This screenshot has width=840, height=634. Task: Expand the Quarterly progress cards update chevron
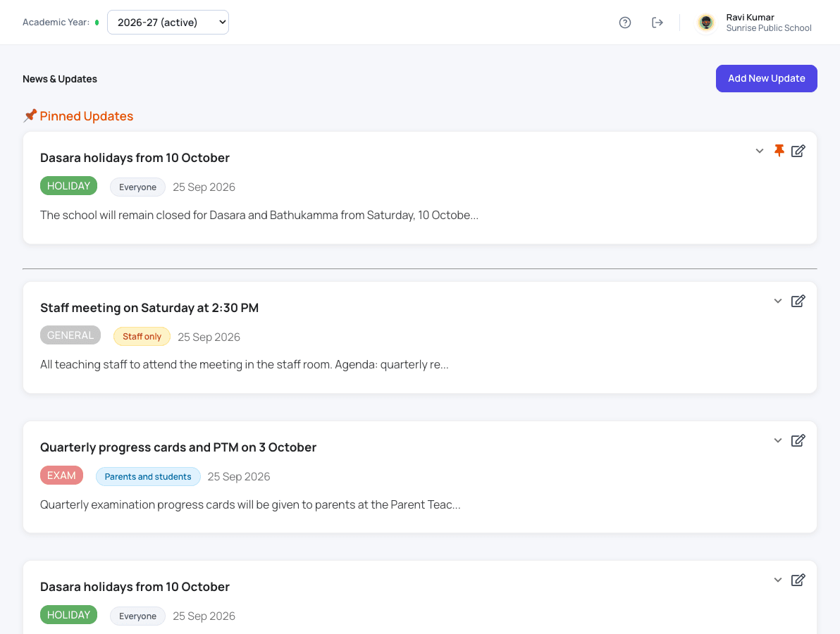778,441
